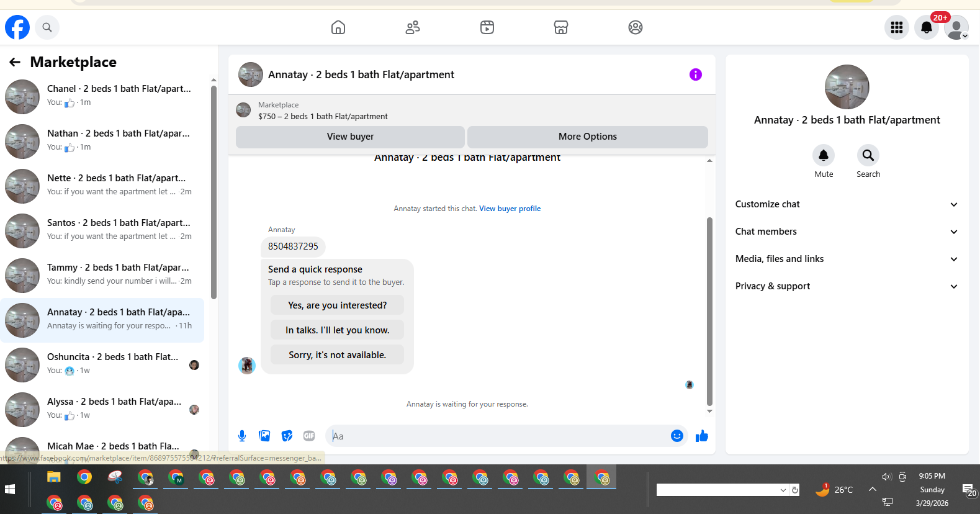
Task: Send quick reply 'Yes, are you interested?'
Action: 337,305
